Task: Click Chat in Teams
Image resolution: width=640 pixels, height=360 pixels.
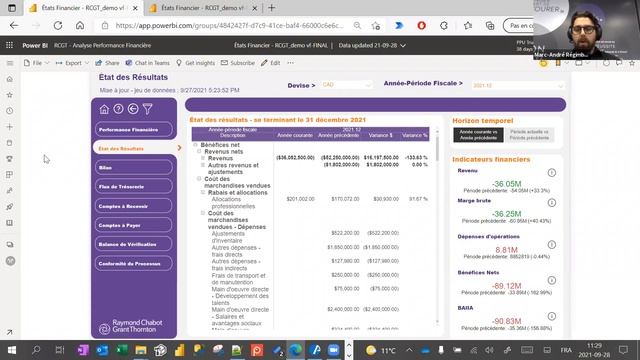Action: [147, 63]
